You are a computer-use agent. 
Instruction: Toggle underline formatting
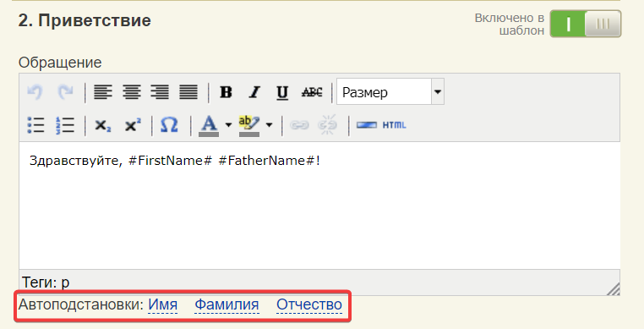[282, 91]
